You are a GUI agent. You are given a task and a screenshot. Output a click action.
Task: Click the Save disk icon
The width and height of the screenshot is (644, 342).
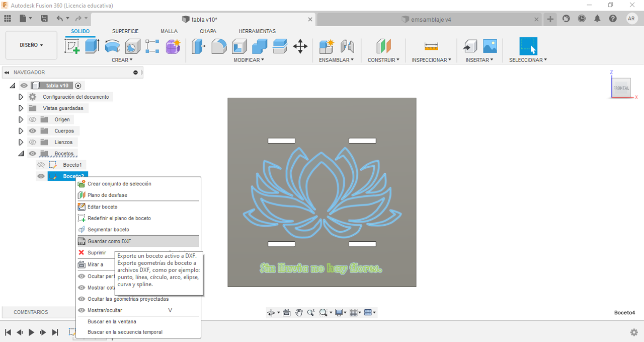tap(44, 19)
